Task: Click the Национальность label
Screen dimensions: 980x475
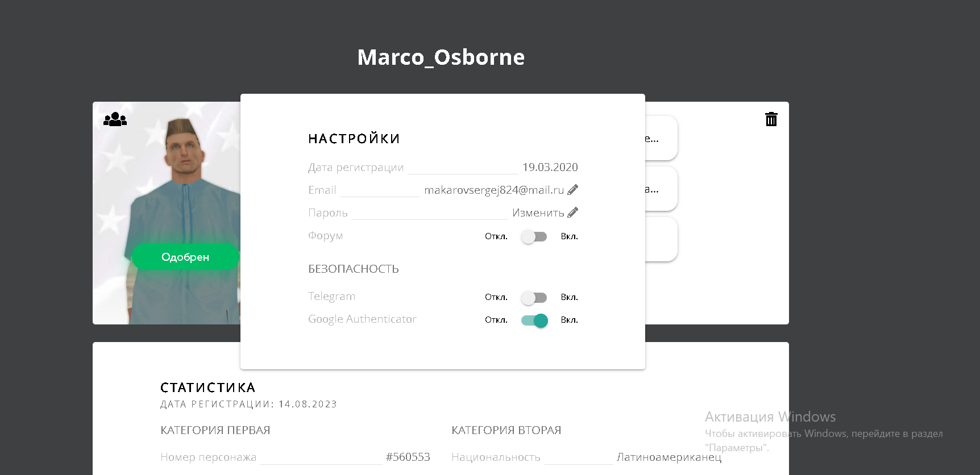Action: click(x=496, y=457)
